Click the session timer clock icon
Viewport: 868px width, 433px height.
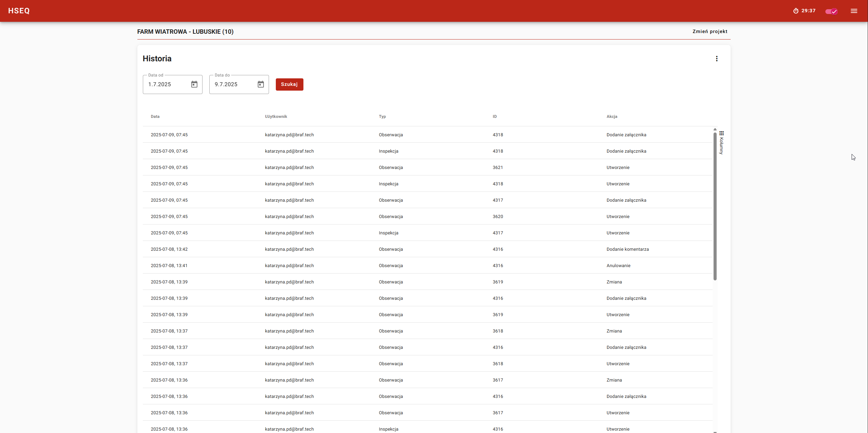pos(796,11)
